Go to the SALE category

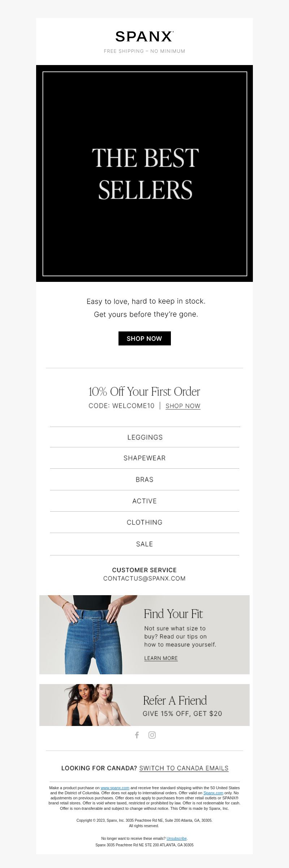tap(144, 544)
